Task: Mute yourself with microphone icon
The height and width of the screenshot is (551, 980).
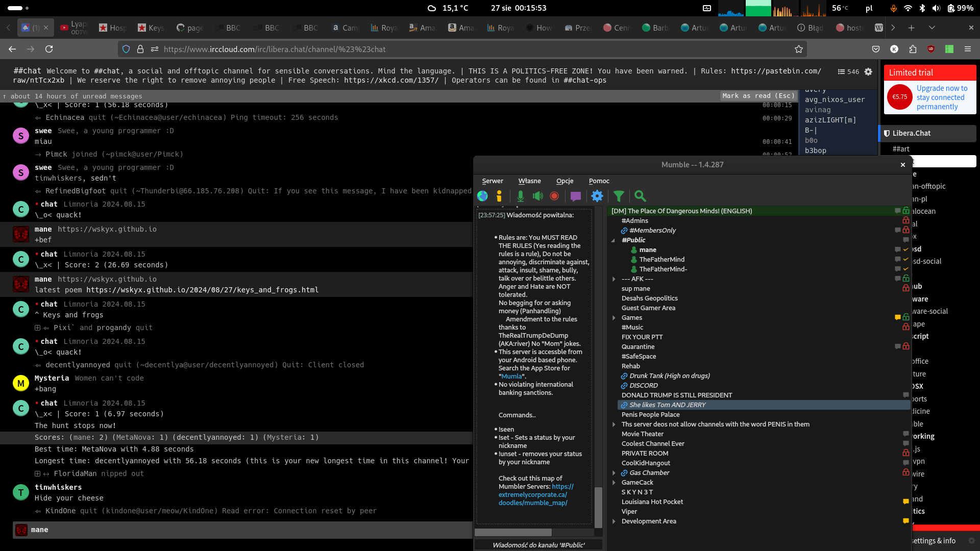Action: tap(520, 196)
